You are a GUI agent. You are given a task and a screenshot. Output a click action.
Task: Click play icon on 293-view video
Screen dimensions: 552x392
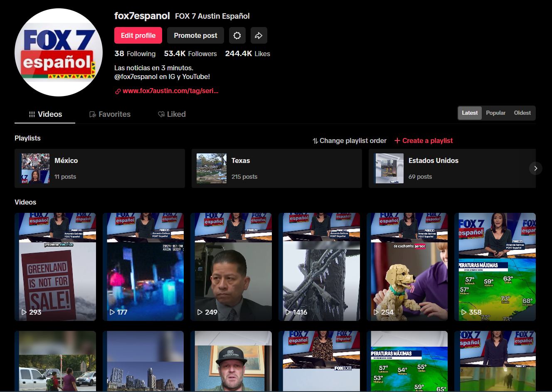(x=24, y=312)
